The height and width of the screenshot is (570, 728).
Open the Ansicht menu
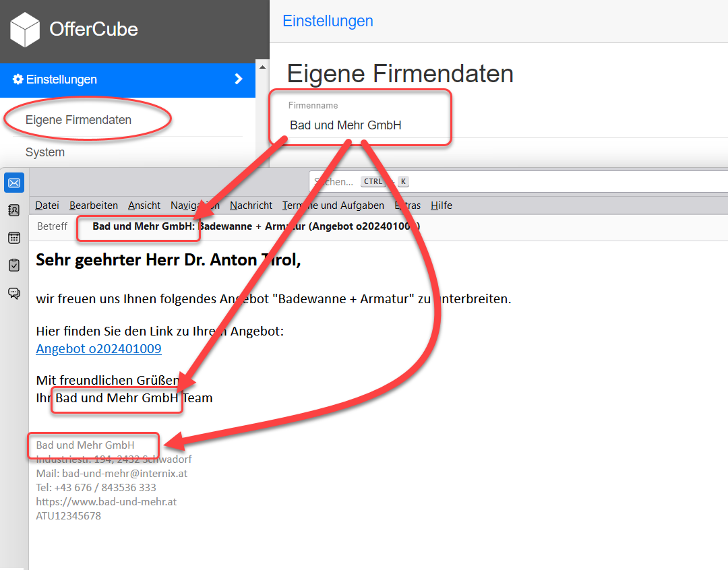144,205
